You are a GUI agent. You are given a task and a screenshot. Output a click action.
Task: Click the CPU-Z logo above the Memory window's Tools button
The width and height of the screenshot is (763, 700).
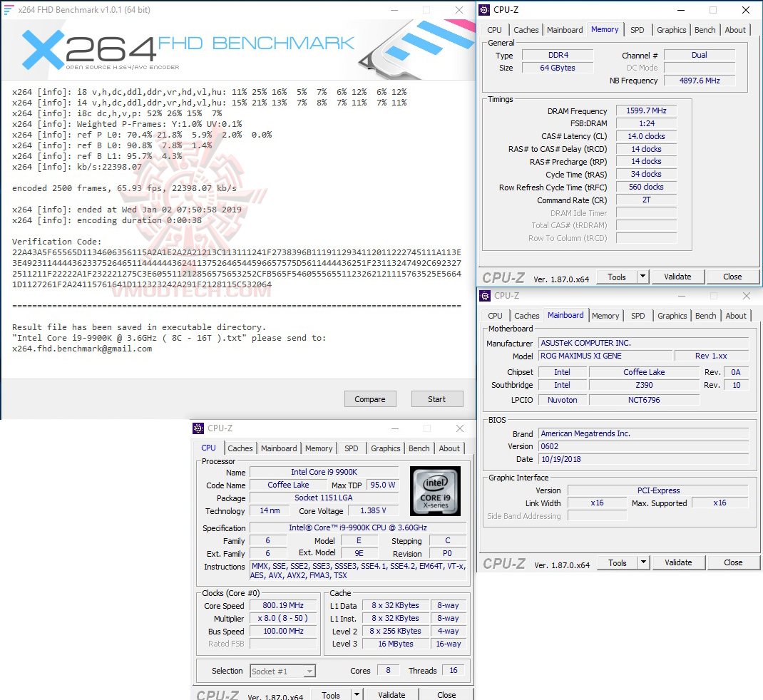point(504,277)
